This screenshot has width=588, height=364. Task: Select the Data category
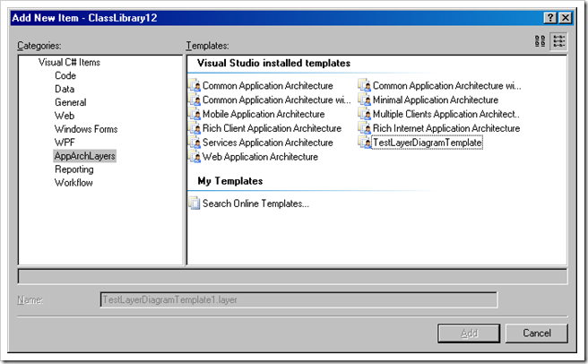(65, 89)
